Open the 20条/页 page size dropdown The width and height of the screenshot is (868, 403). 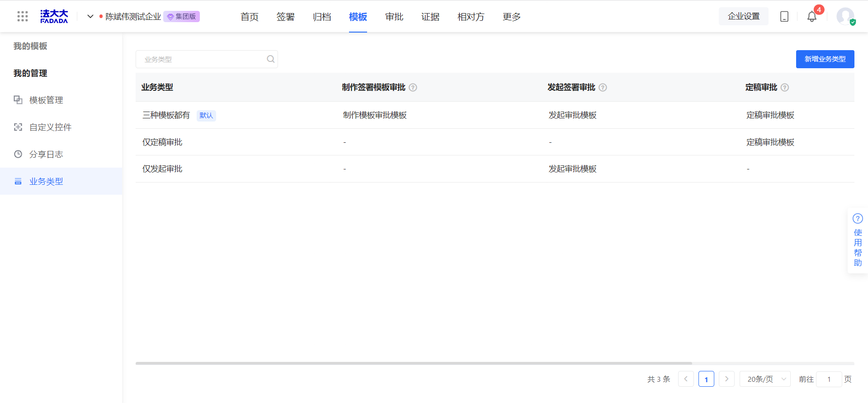point(765,379)
